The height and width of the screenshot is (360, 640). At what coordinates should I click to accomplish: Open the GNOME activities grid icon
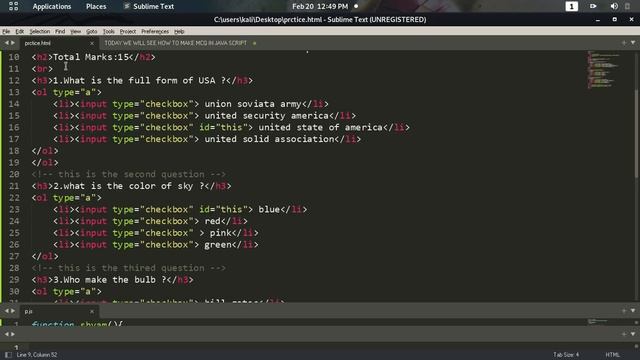point(13,6)
